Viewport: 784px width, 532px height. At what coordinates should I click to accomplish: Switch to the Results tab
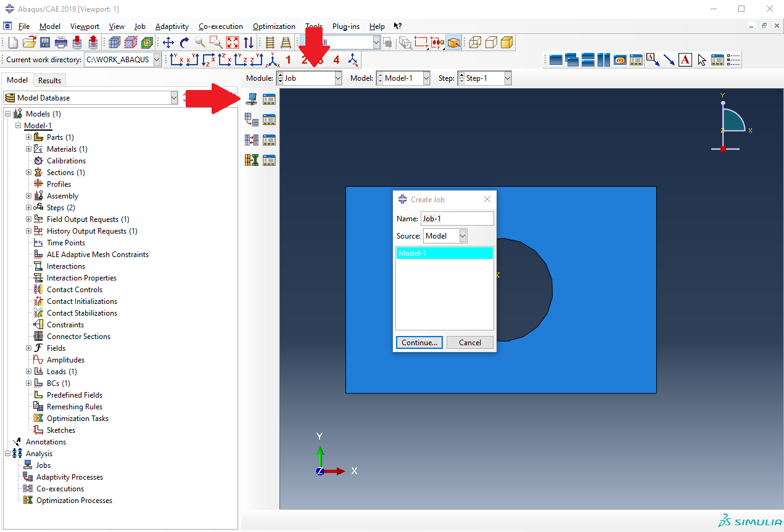[x=49, y=80]
